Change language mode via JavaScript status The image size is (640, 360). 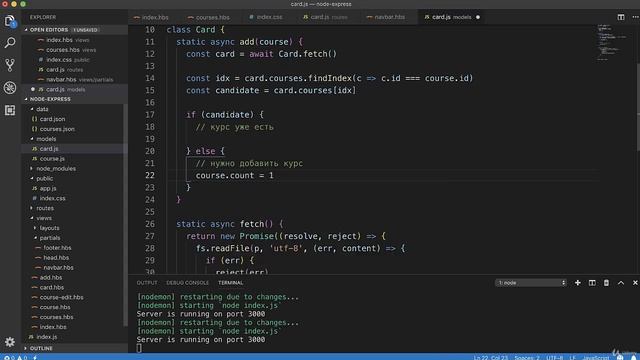click(596, 358)
